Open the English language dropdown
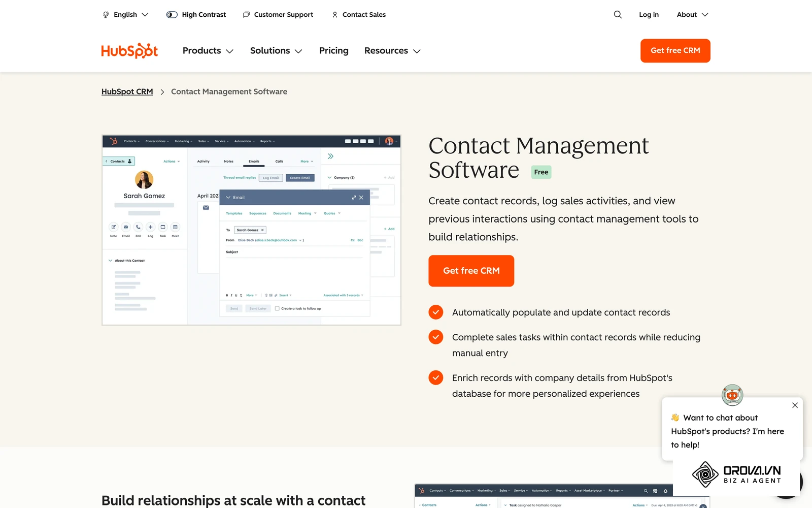 pyautogui.click(x=125, y=15)
